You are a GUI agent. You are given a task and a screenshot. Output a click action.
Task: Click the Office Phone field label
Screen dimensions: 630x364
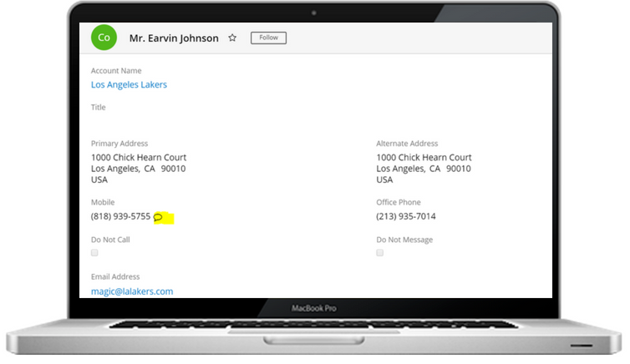point(399,202)
